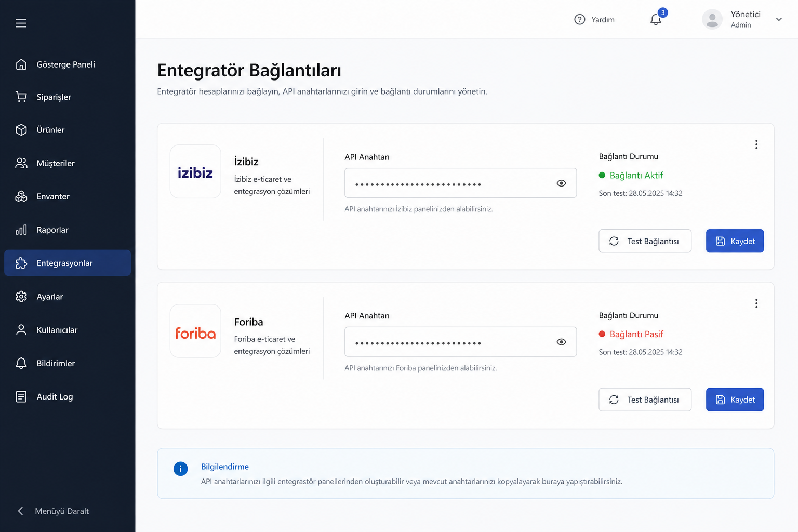The image size is (798, 532).
Task: Open the hamburger menu icon
Action: pos(21,23)
